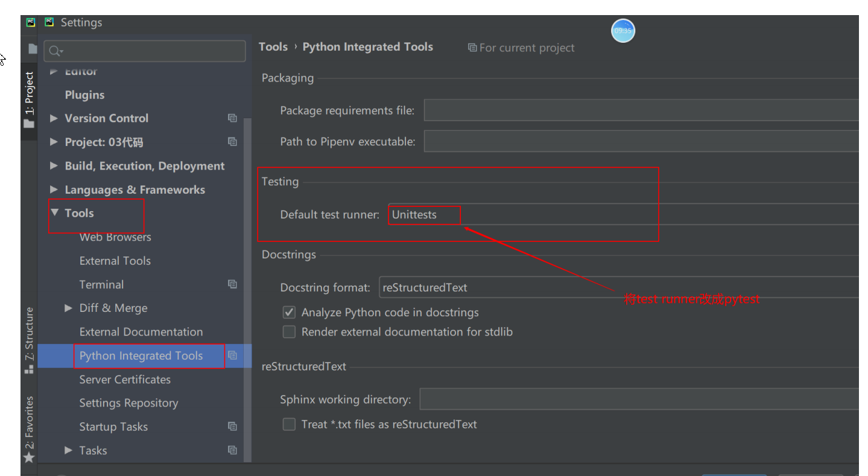Click the Sphinx working directory field
Viewport: 868px width, 476px height.
tap(638, 399)
